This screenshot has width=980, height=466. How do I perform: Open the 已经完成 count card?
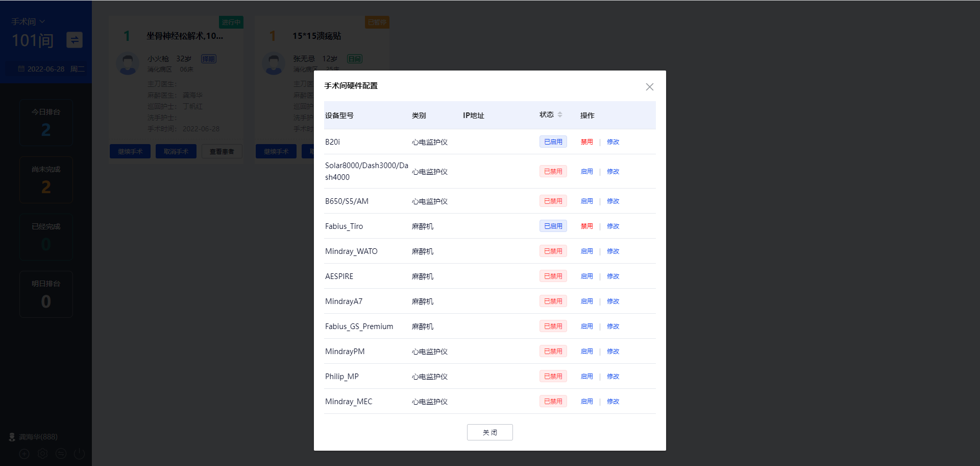46,237
